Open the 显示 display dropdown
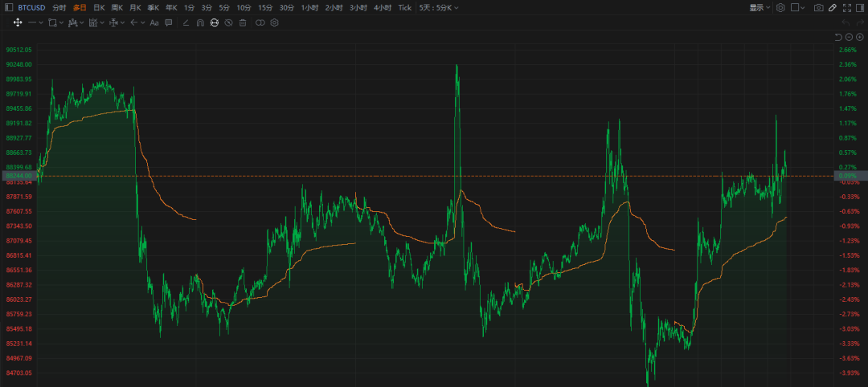 (x=759, y=7)
